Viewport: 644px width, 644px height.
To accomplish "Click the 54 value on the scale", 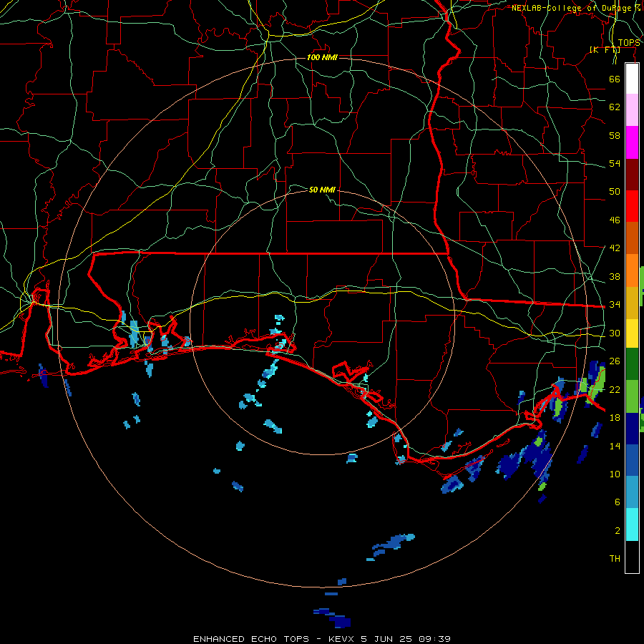I will click(x=615, y=163).
